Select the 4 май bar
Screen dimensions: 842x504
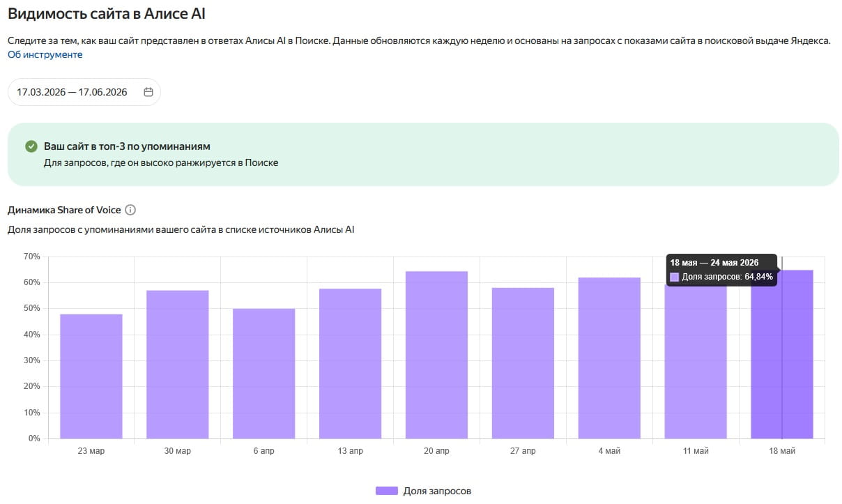(x=609, y=358)
